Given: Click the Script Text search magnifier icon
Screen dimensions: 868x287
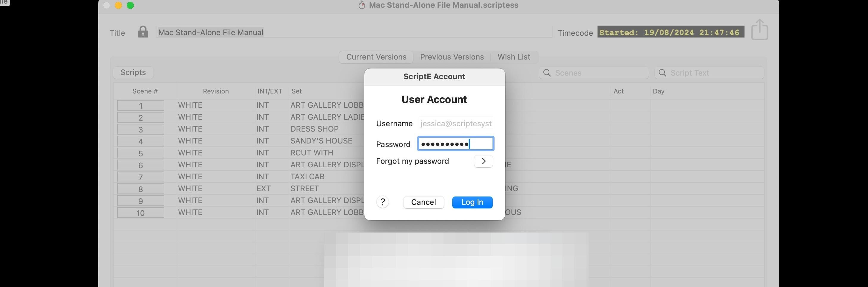Looking at the screenshot, I should coord(662,73).
